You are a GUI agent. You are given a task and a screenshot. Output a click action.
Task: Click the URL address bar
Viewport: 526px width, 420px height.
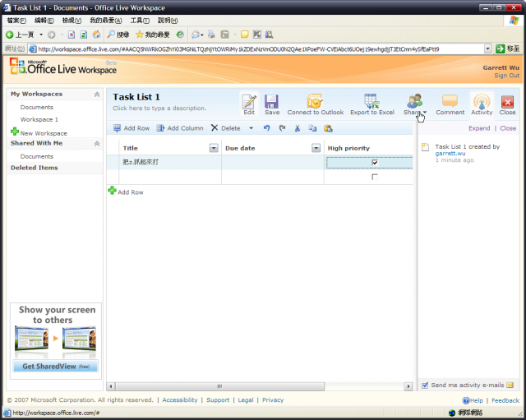click(256, 49)
